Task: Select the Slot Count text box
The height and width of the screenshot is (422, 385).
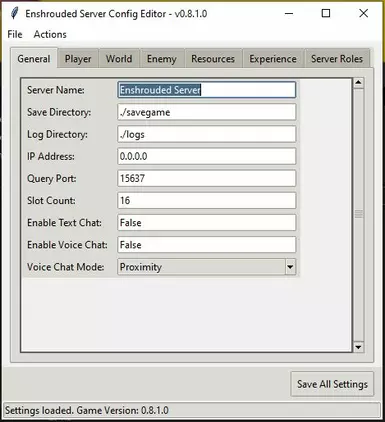Action: click(207, 200)
